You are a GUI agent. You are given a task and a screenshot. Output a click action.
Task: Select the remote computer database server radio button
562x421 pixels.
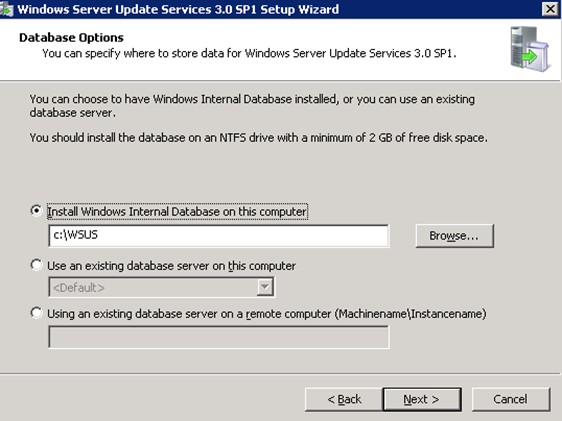point(36,313)
